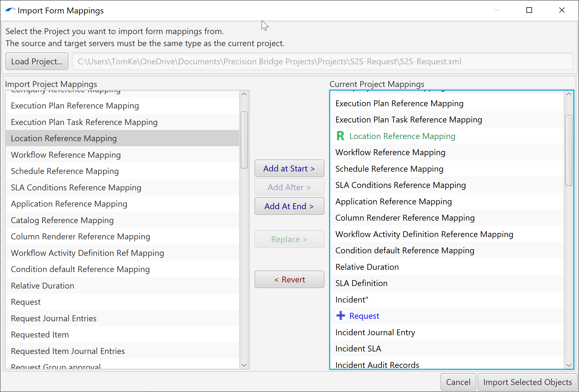Select Request Journal Entries row

click(122, 318)
